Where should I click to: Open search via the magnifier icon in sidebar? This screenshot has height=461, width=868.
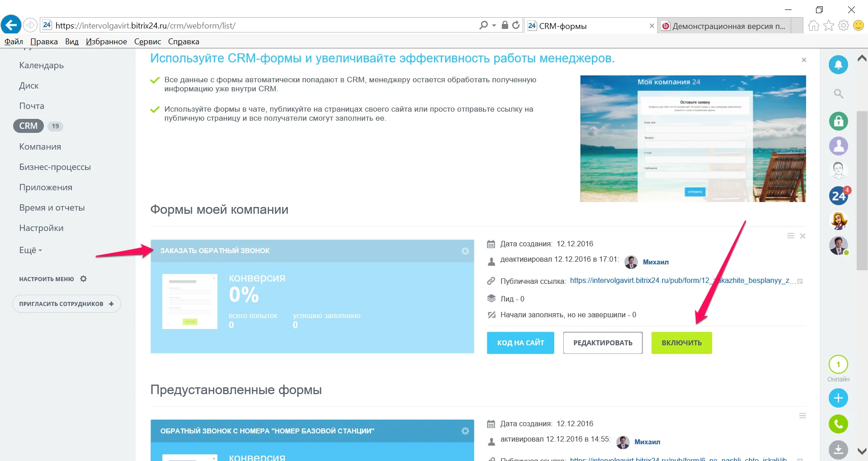pyautogui.click(x=839, y=94)
